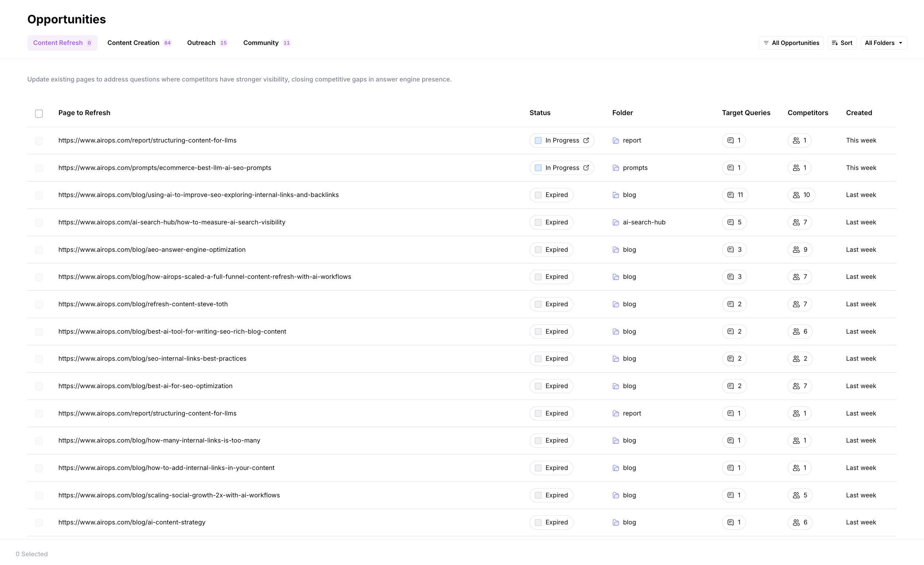Open the All Opportunities filter
Screen dimensions: 924x565
pyautogui.click(x=791, y=43)
